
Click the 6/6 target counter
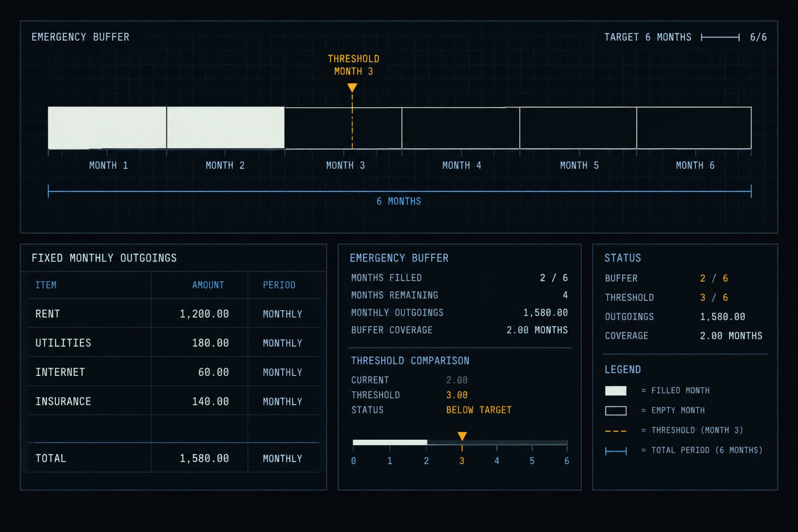pos(759,37)
